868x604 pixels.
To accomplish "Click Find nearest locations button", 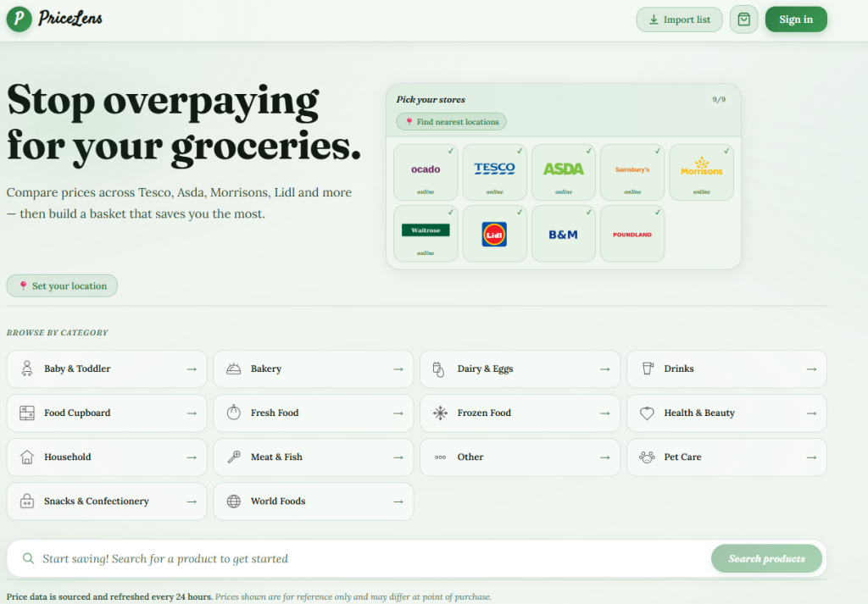I will click(x=451, y=122).
